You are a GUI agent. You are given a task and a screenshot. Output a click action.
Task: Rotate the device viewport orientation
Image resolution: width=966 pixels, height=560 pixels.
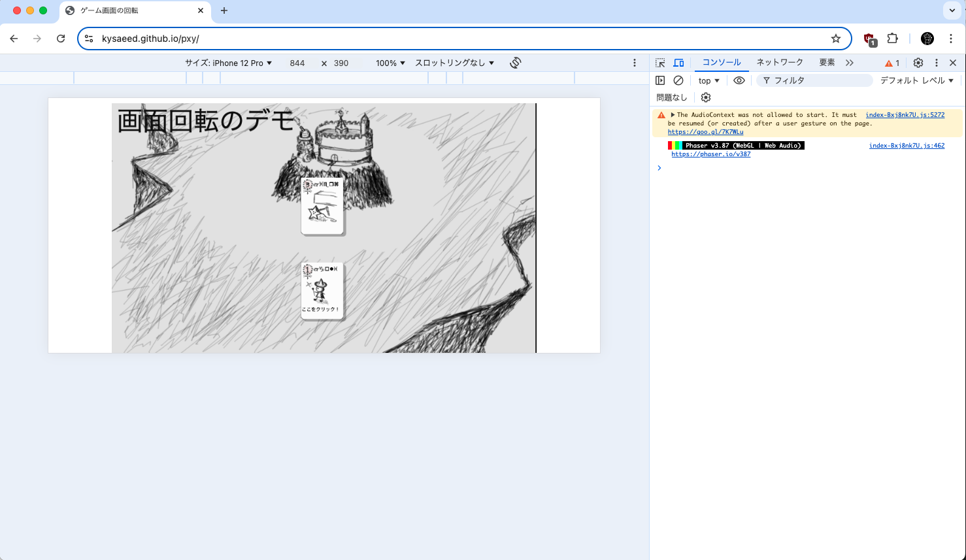click(x=515, y=62)
